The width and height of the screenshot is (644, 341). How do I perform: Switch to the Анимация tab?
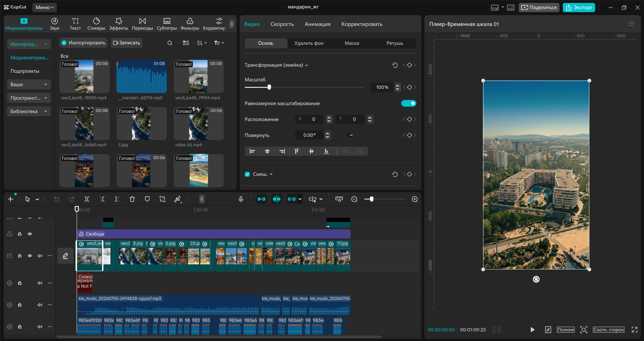tap(318, 24)
